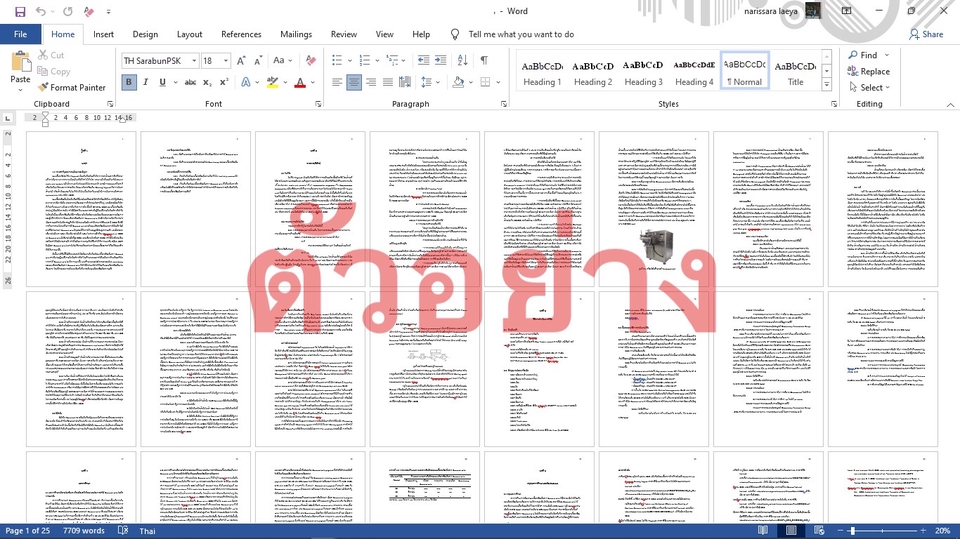The height and width of the screenshot is (539, 960).
Task: Click the Tell me what you want to do box
Action: [x=521, y=34]
